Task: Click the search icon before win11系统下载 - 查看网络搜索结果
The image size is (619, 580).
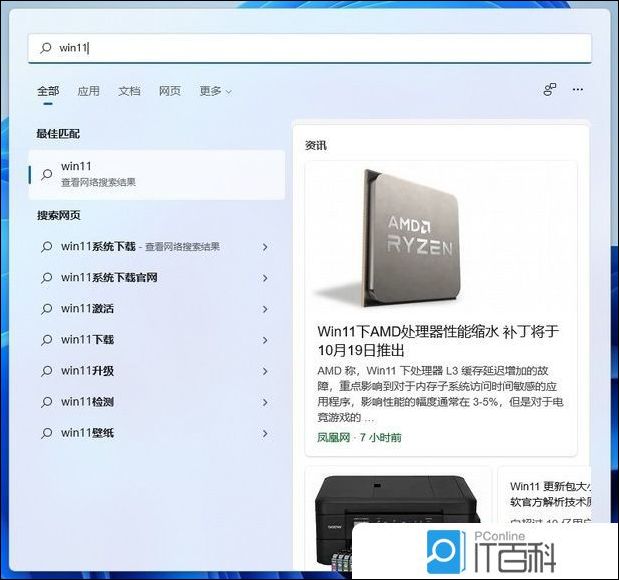Action: [47, 247]
